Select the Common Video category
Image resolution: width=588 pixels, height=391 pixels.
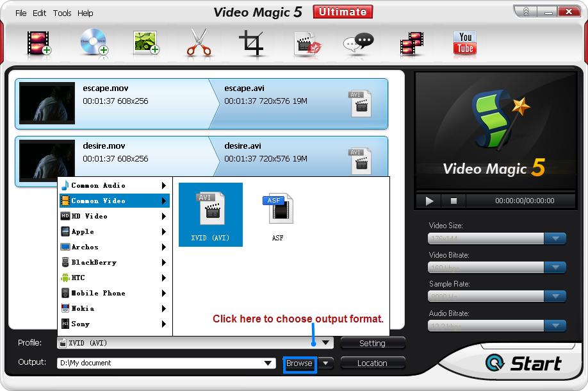click(x=115, y=201)
